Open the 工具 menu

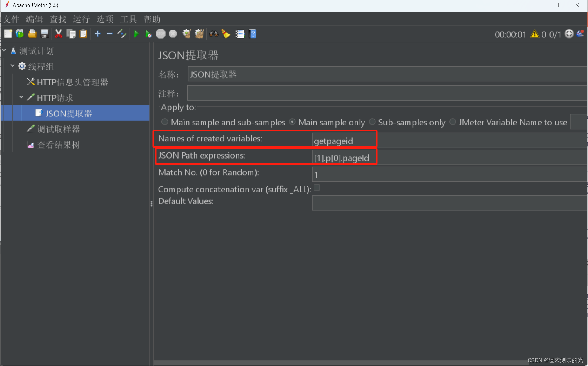point(128,19)
